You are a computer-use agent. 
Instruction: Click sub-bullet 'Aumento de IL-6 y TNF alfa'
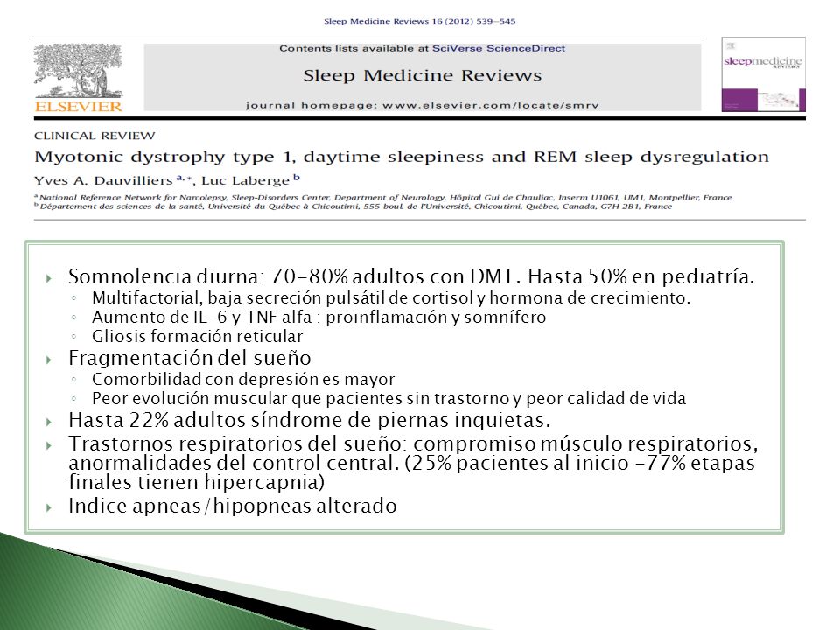(318, 317)
